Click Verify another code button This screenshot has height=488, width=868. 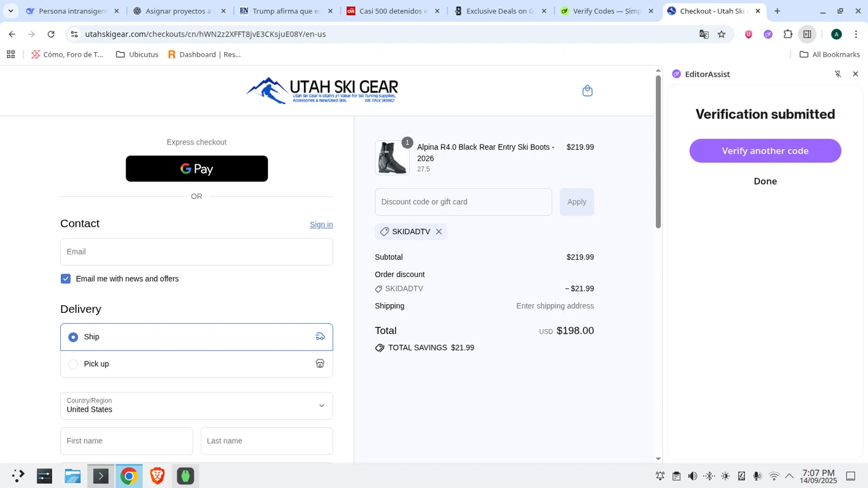765,151
